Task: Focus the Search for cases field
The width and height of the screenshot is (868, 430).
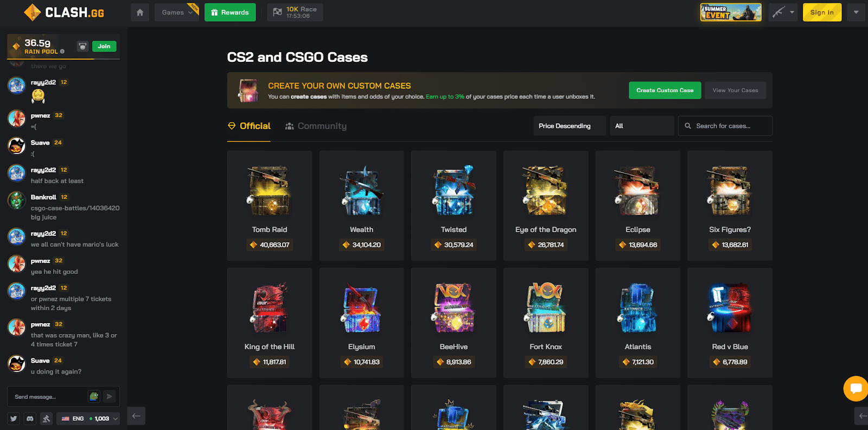Action: click(x=725, y=126)
